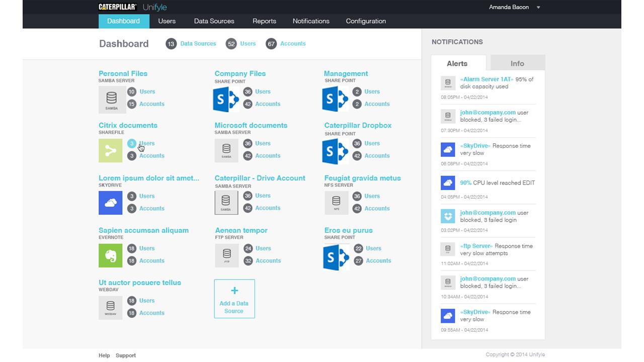
Task: Click the WebDAV icon under Ut auctor posuere tellus
Action: (x=110, y=307)
